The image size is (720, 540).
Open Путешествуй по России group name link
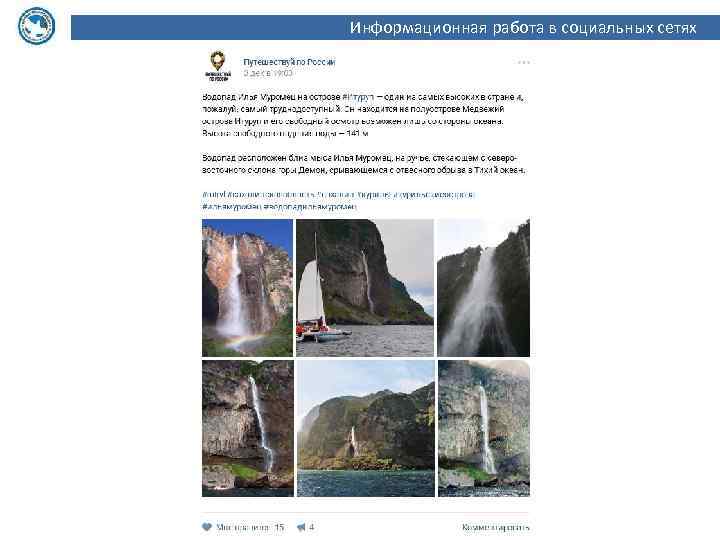coord(289,62)
